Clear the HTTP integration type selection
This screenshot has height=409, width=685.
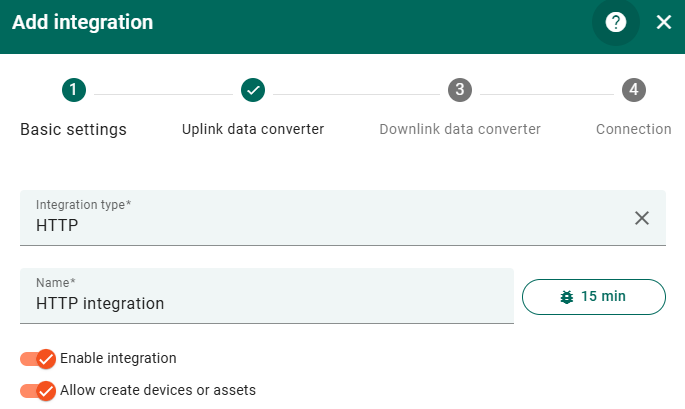click(642, 218)
